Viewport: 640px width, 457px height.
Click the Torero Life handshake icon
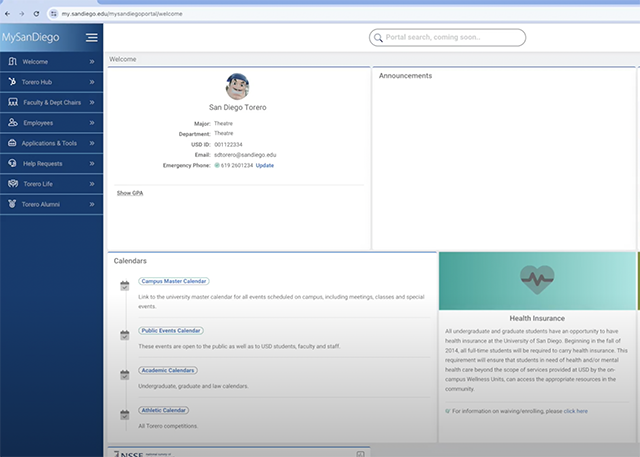pos(13,184)
